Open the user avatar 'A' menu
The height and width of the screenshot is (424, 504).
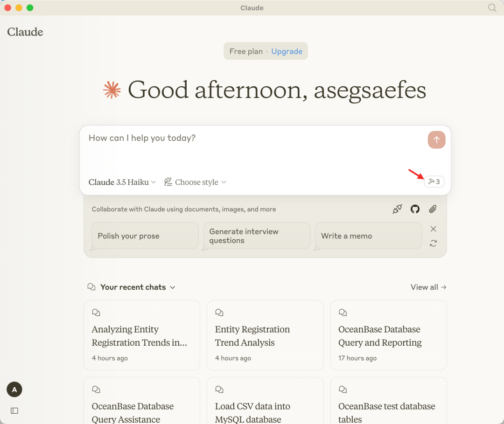[14, 389]
